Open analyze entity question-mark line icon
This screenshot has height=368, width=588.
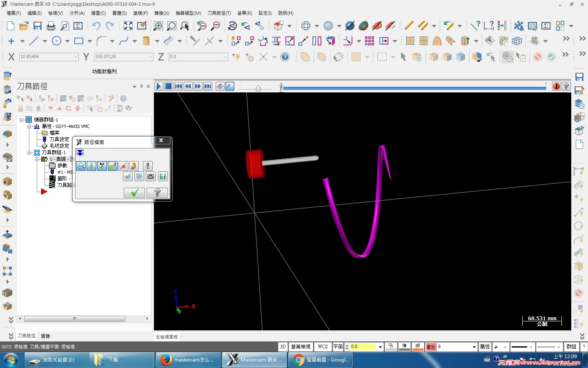click(x=475, y=26)
